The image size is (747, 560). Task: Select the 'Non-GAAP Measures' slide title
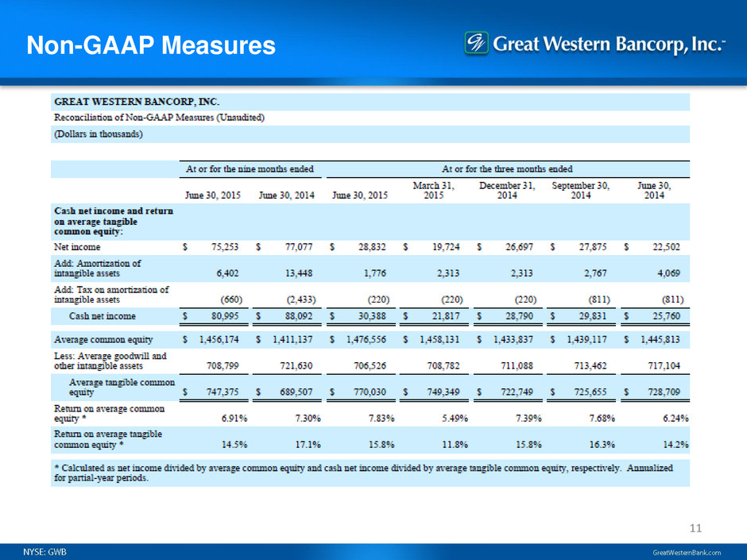point(151,46)
